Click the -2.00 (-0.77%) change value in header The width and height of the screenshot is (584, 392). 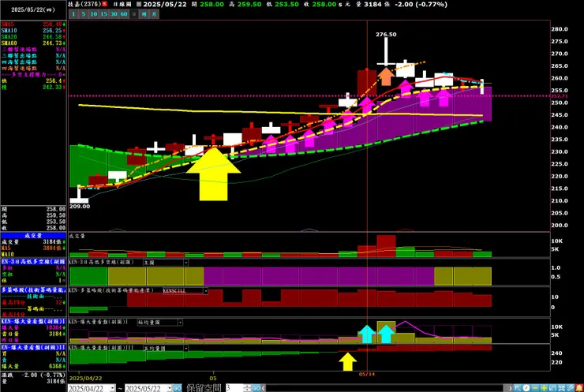click(421, 4)
